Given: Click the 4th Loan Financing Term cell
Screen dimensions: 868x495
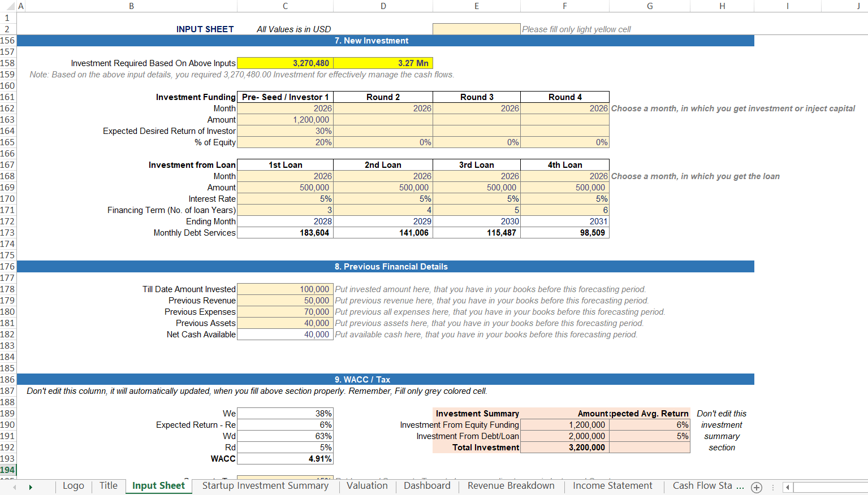Looking at the screenshot, I should tap(564, 210).
